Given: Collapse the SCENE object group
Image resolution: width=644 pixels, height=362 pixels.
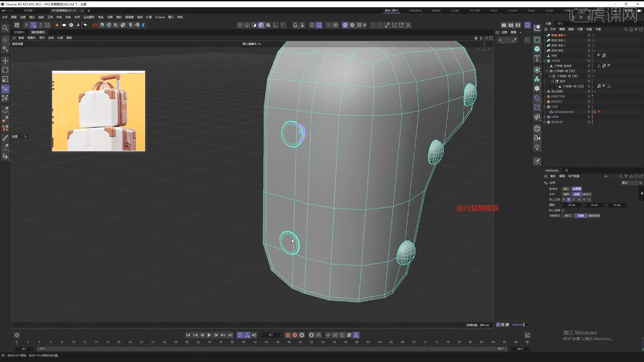Looking at the screenshot, I should point(545,61).
